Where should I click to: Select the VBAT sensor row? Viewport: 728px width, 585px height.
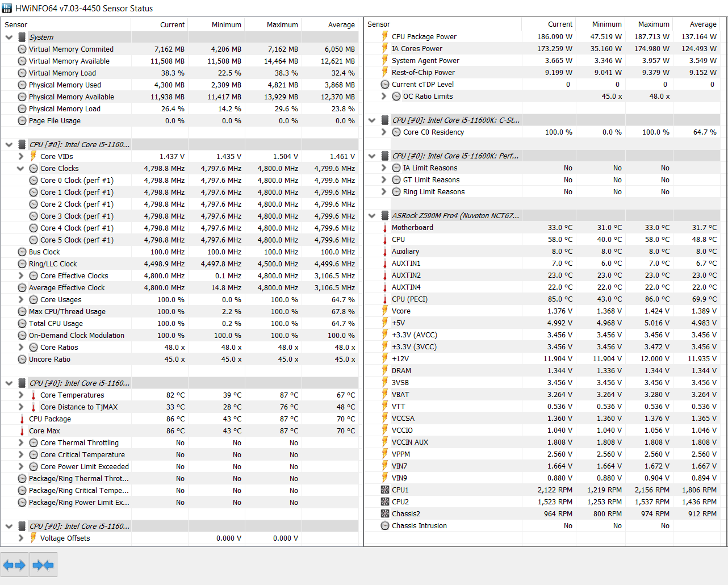[542, 394]
